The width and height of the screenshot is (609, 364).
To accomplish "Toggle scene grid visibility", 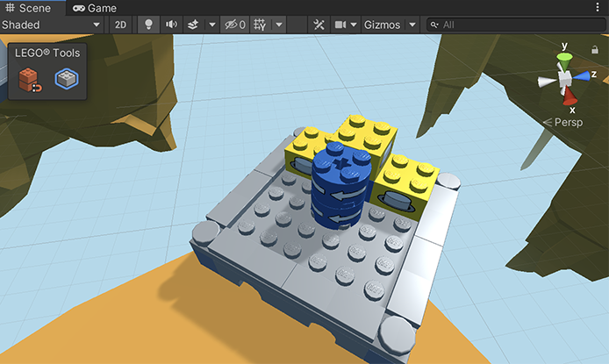I will (x=260, y=25).
